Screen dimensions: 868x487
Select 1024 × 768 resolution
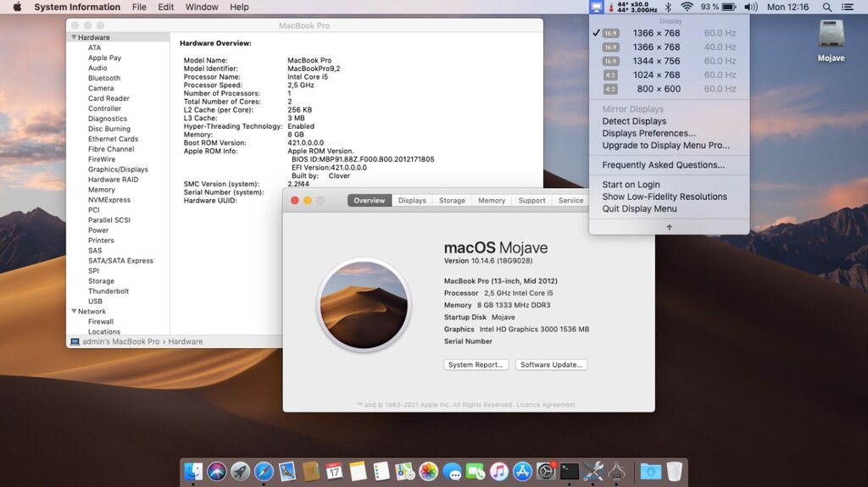[x=670, y=75]
